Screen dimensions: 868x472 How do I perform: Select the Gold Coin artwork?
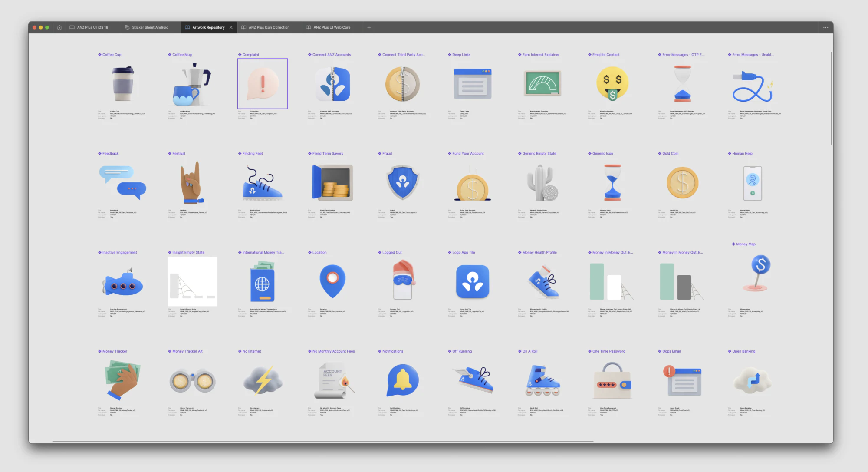tap(683, 183)
